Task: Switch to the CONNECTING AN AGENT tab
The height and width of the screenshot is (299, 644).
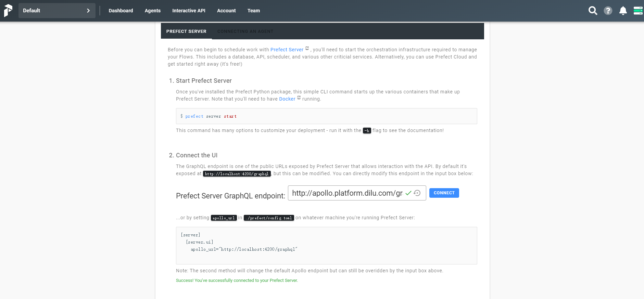Action: pos(245,31)
